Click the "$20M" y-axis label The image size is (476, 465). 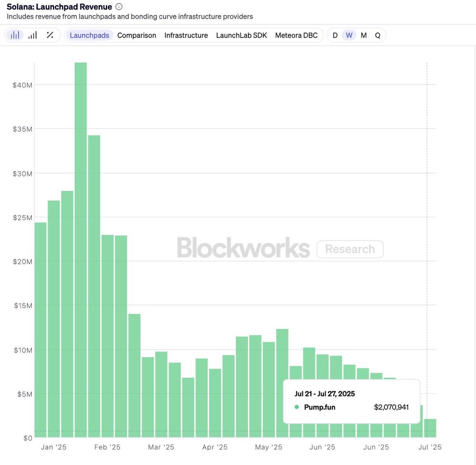click(23, 261)
